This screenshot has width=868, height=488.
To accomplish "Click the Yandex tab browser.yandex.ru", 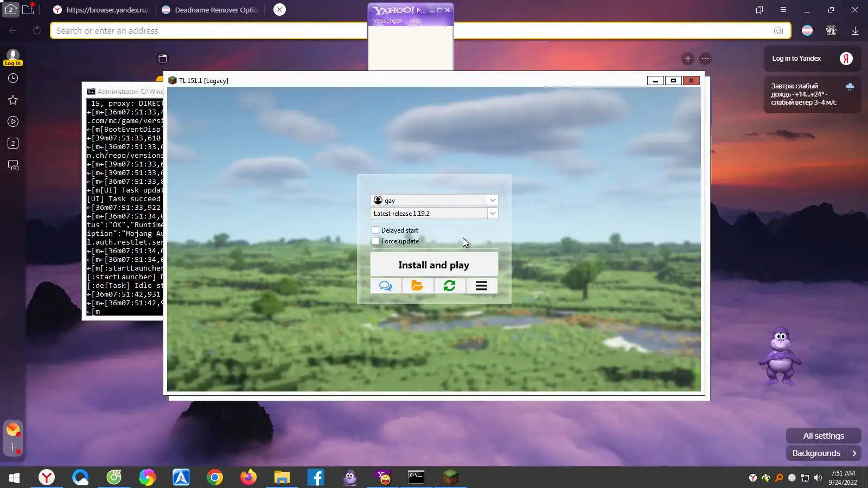I will (101, 10).
